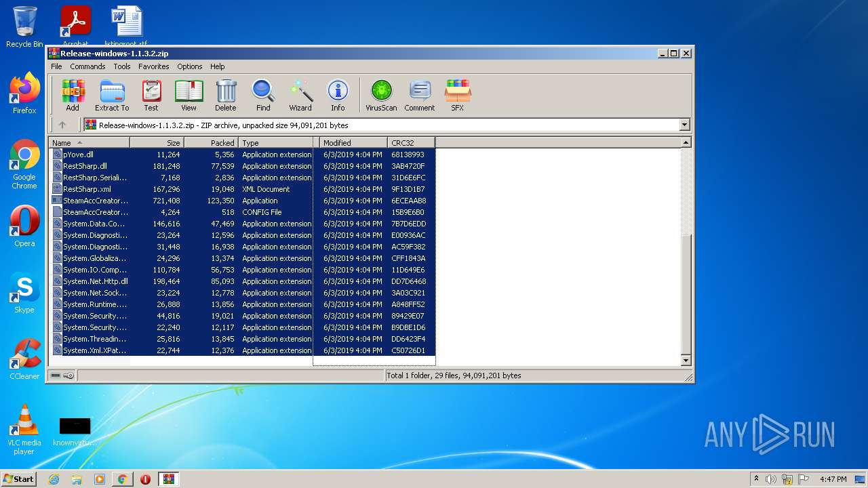Run the Test archive tool

pos(151,96)
